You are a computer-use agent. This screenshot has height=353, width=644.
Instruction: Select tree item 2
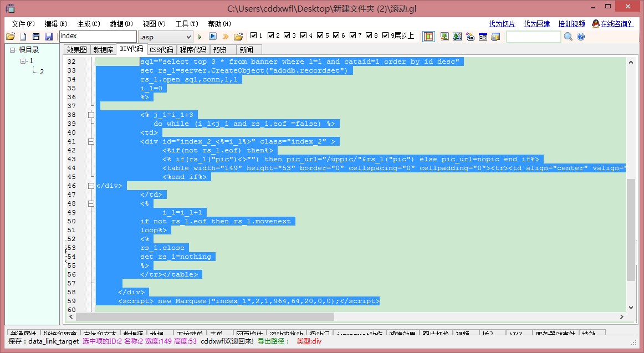(42, 72)
